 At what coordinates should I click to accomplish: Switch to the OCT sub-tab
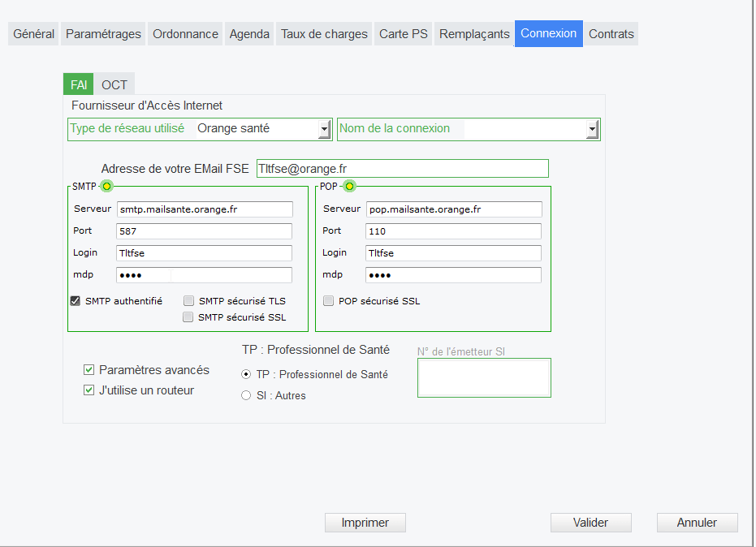[114, 85]
